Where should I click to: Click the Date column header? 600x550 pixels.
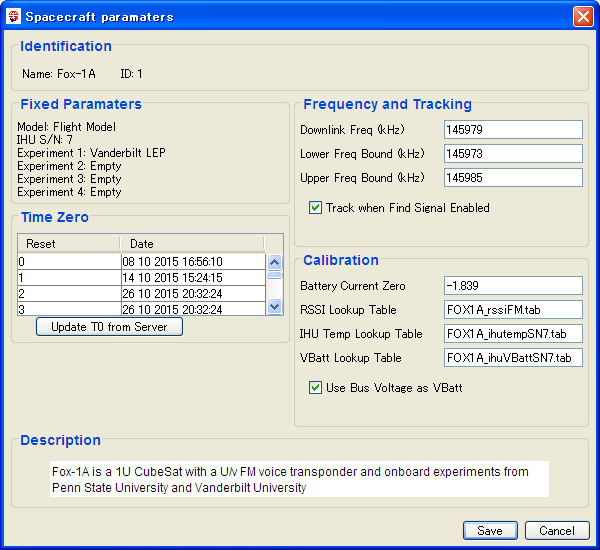[192, 244]
